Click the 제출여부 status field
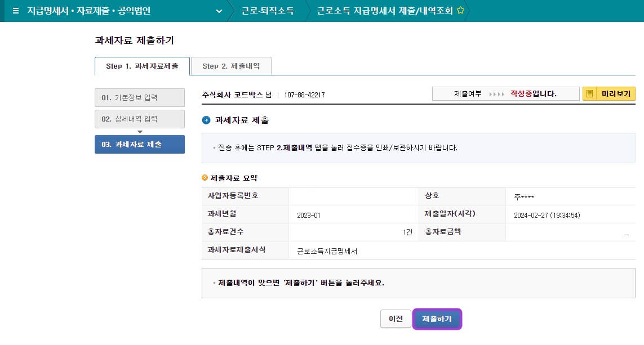Screen dimensions: 644x345 [505, 94]
